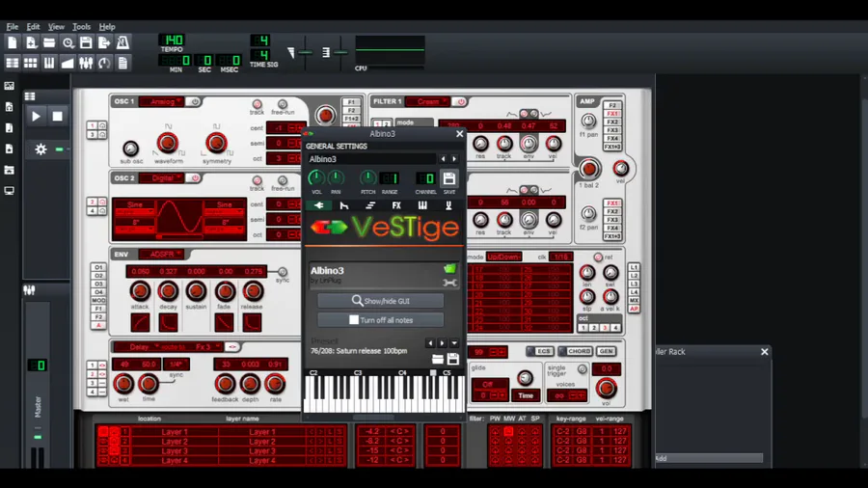This screenshot has height=488, width=868.
Task: Switch to the envelope/LFO tab in VeSTige
Action: tap(344, 205)
